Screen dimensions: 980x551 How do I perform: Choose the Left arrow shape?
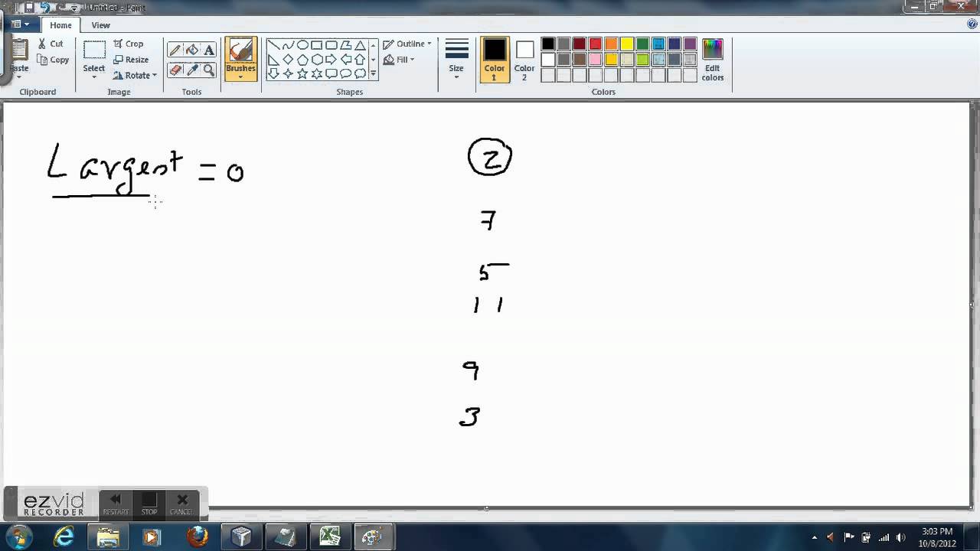point(346,60)
